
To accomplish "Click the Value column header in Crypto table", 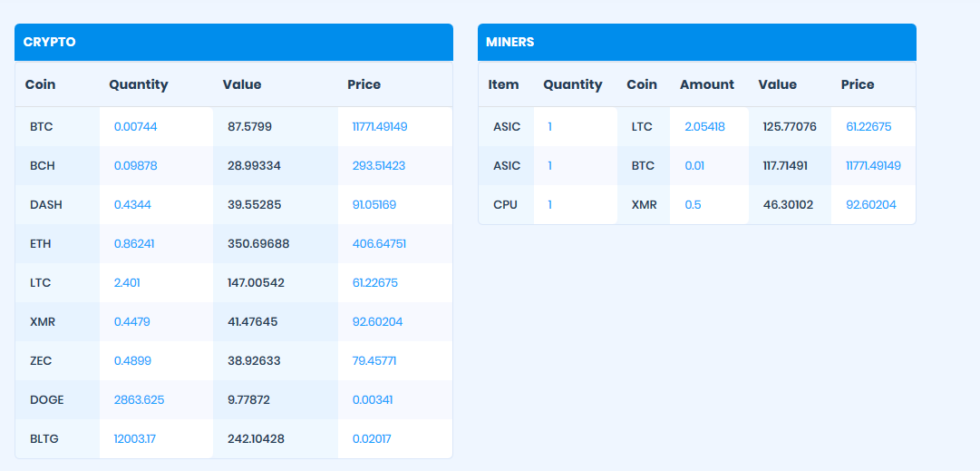I will point(241,84).
